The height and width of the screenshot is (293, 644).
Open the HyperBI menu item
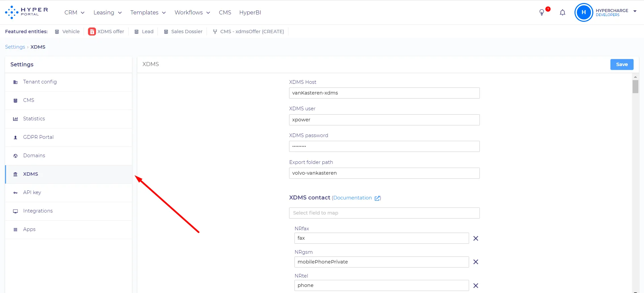[250, 12]
